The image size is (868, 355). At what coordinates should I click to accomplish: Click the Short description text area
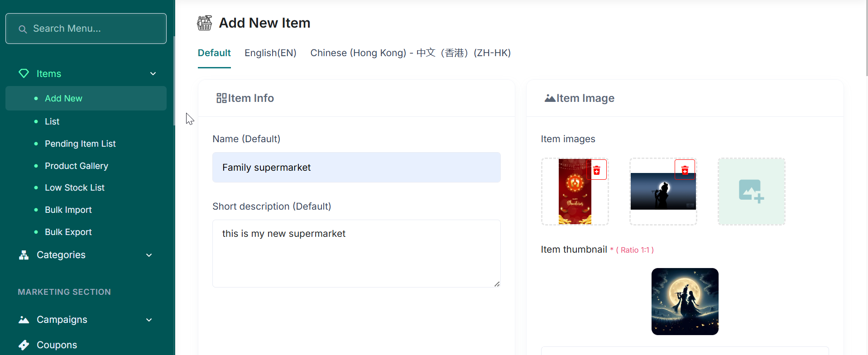coord(356,254)
